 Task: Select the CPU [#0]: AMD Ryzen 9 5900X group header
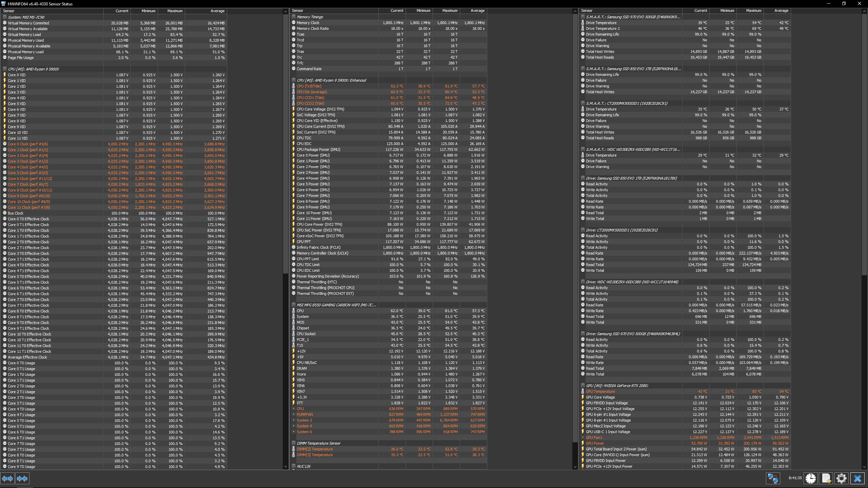pos(114,69)
